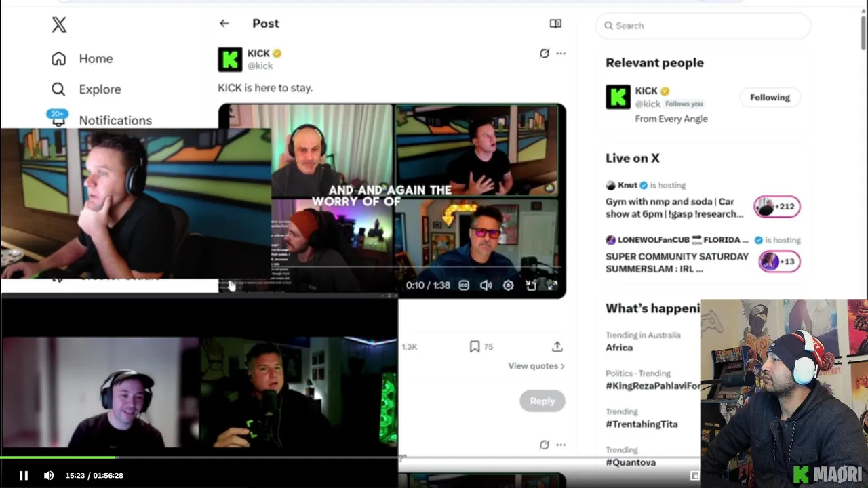Click the Search input field
Image resolution: width=868 pixels, height=488 pixels.
pos(703,26)
